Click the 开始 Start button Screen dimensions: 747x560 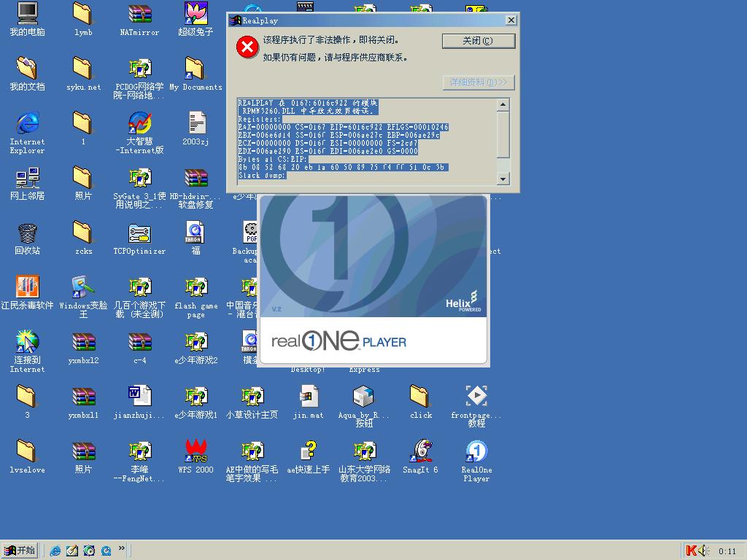(20, 551)
